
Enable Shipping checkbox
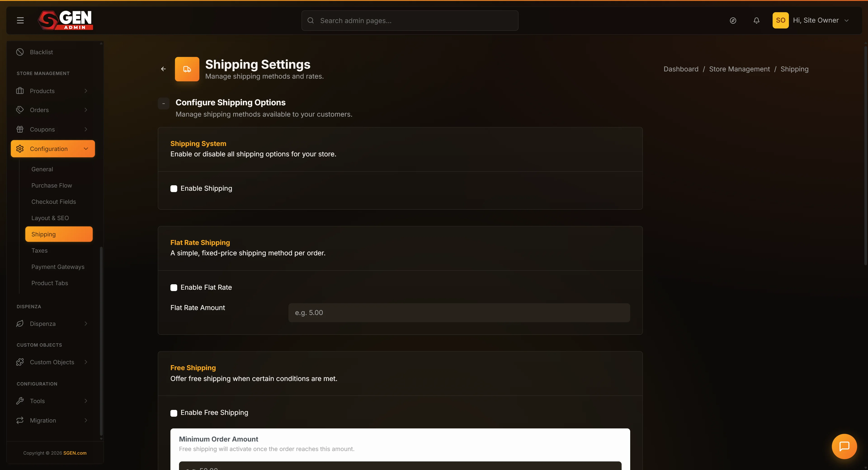[174, 189]
